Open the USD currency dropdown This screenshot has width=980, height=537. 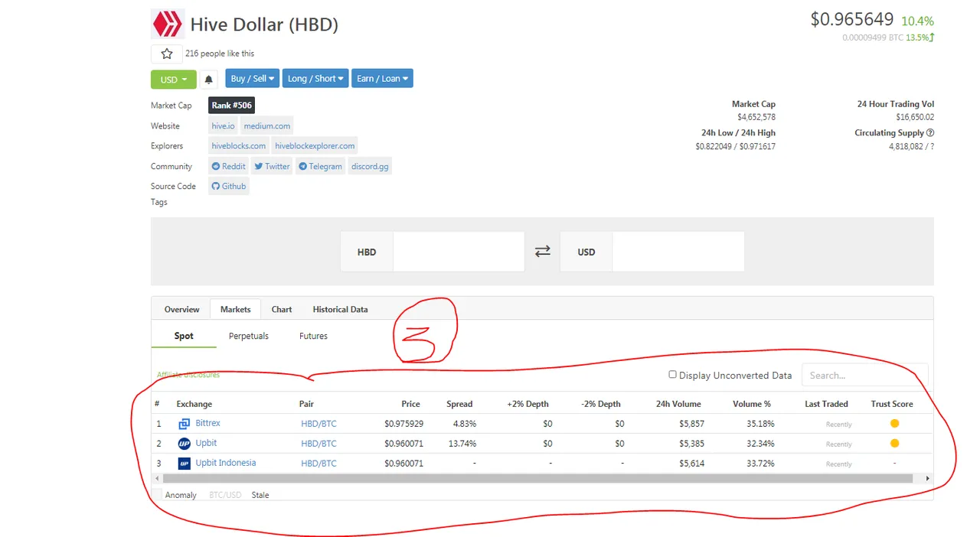(x=174, y=80)
